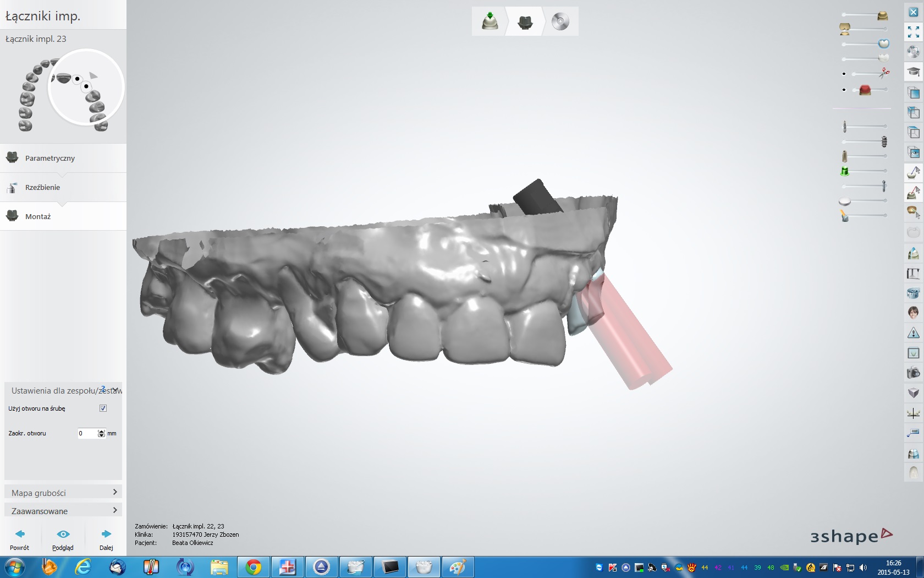Viewport: 924px width, 578px height.
Task: Open the graduation cap tutorial icon
Action: pos(913,72)
